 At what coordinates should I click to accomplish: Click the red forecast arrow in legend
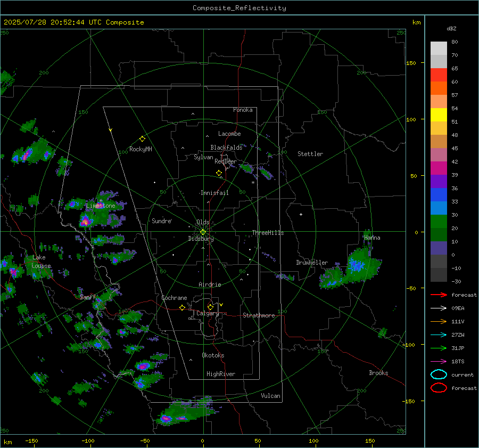click(x=439, y=295)
